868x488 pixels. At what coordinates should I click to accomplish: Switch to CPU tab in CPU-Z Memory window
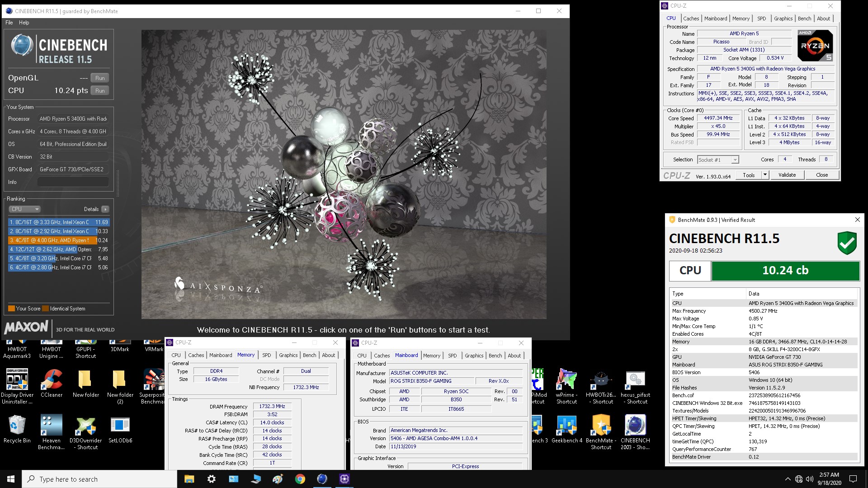(x=176, y=355)
